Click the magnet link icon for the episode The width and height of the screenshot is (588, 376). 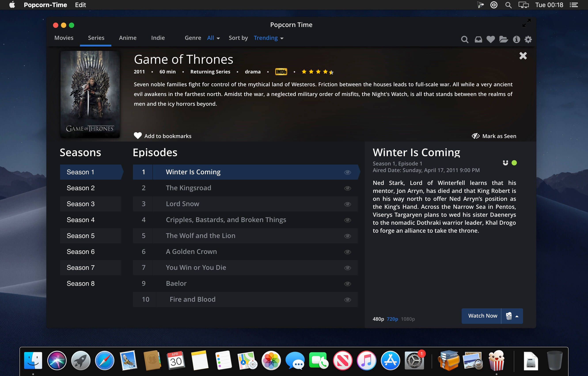coord(505,163)
